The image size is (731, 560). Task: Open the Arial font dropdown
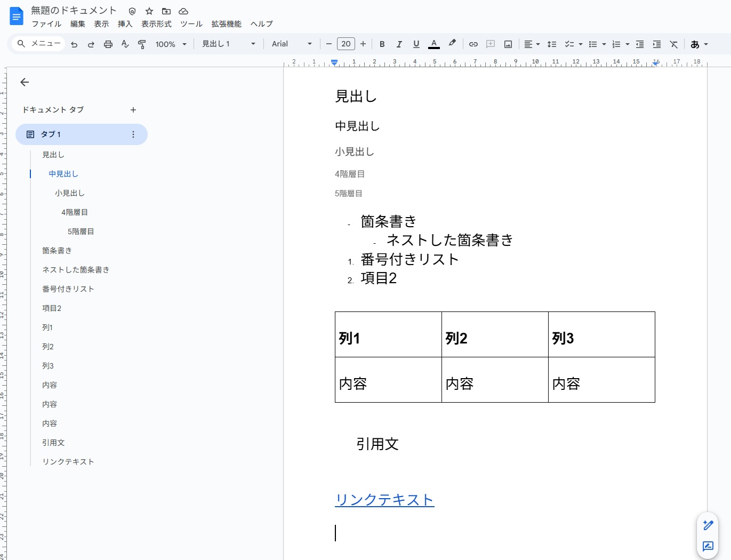(291, 44)
